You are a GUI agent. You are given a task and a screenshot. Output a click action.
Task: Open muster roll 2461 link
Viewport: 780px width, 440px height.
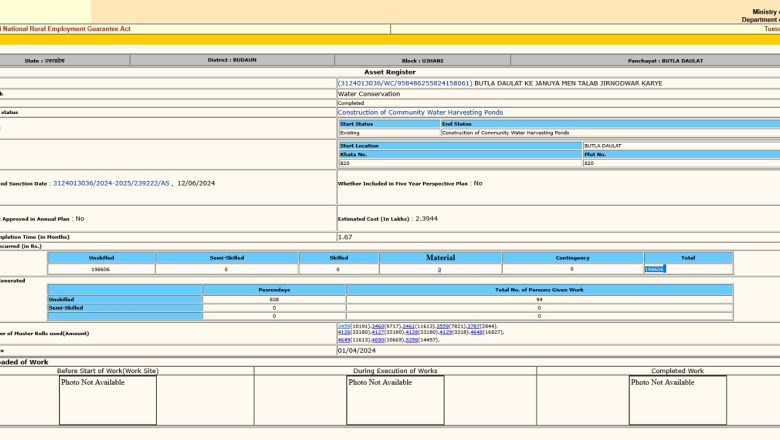pyautogui.click(x=409, y=326)
